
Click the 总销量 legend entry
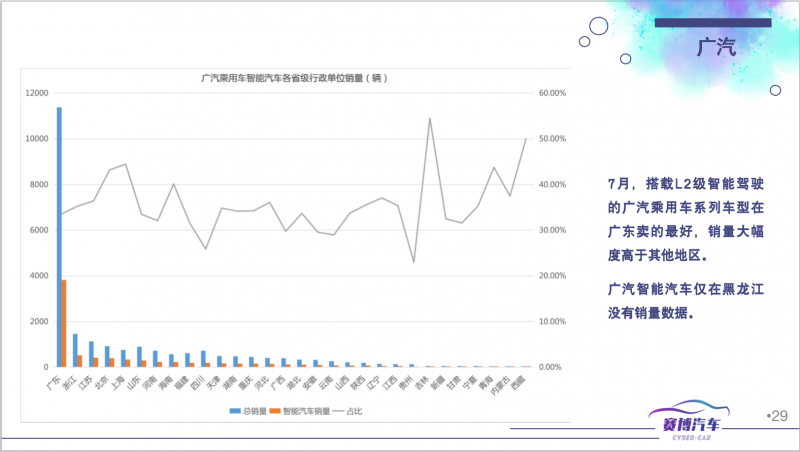pos(248,411)
